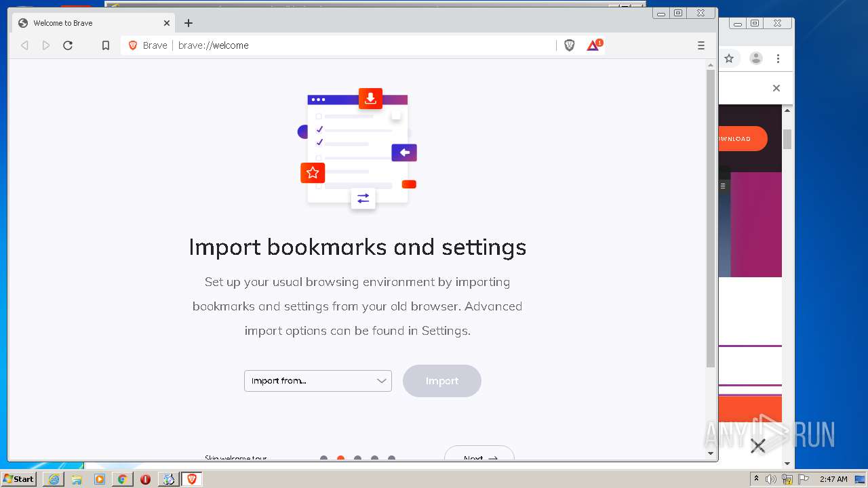This screenshot has height=488, width=868.
Task: Click the Chrome window vertical scrollbar thumb
Action: click(787, 139)
